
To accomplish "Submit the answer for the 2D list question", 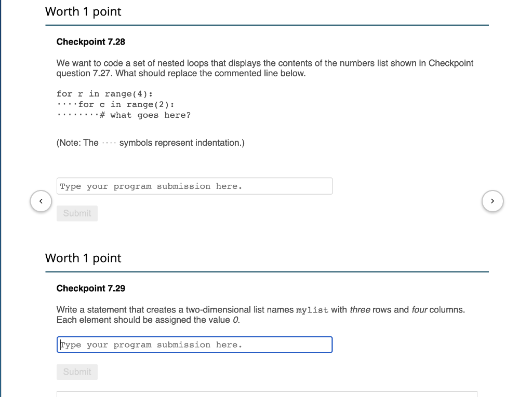I will click(x=77, y=372).
